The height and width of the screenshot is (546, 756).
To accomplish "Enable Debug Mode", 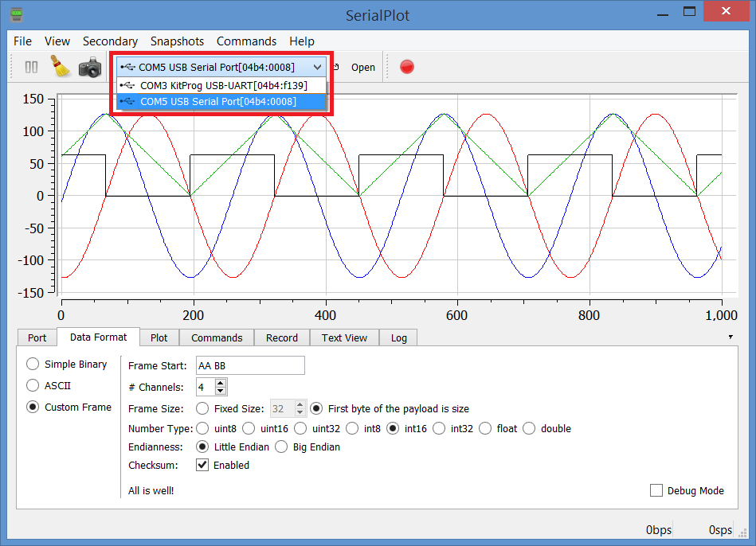I will click(x=656, y=490).
